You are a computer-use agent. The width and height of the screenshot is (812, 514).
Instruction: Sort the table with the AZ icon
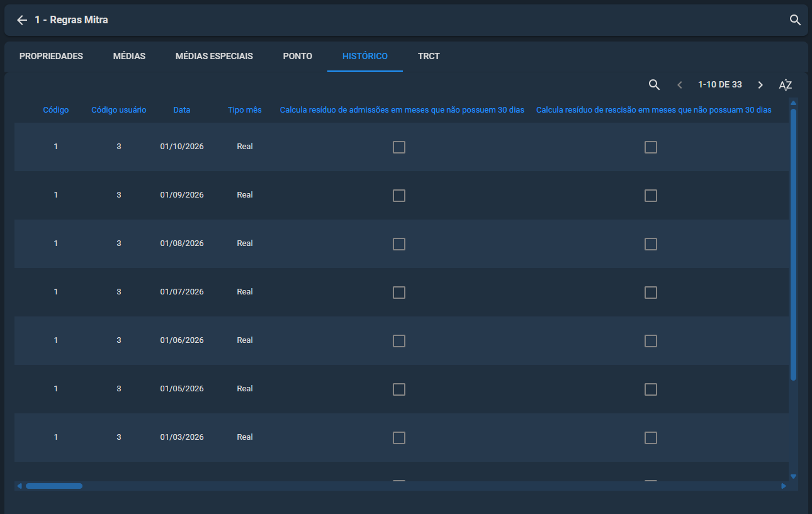(785, 85)
